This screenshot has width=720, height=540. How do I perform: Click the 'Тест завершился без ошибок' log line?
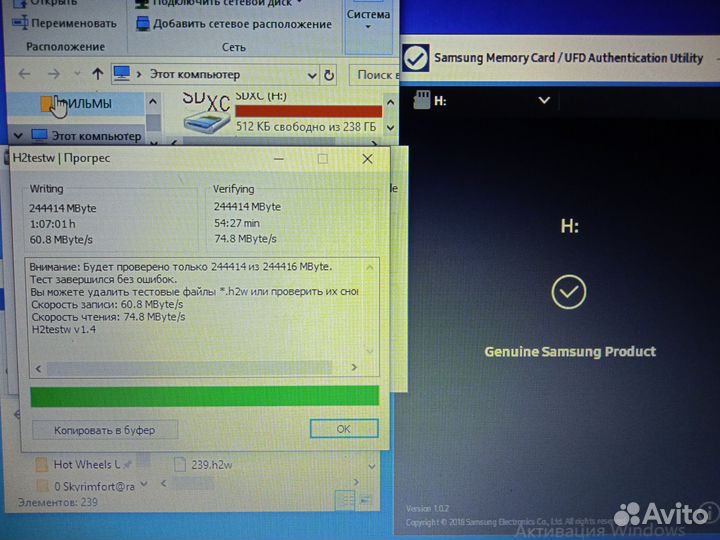tap(103, 279)
